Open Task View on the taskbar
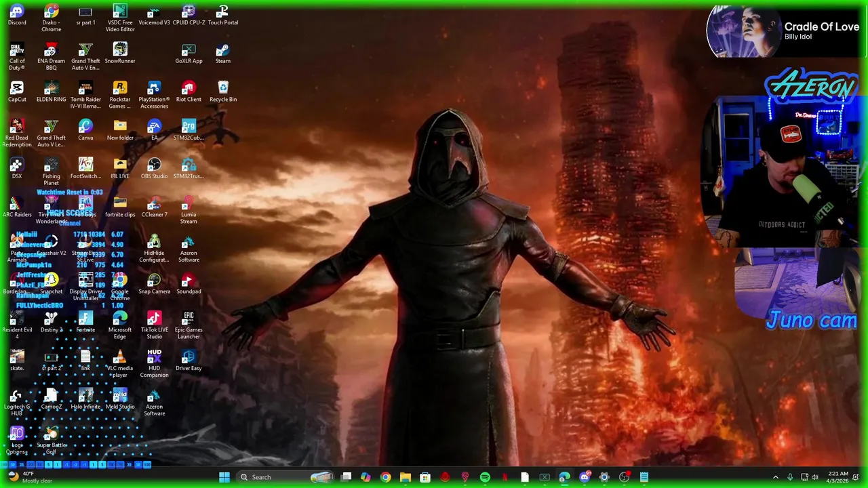This screenshot has height=488, width=868. [346, 477]
